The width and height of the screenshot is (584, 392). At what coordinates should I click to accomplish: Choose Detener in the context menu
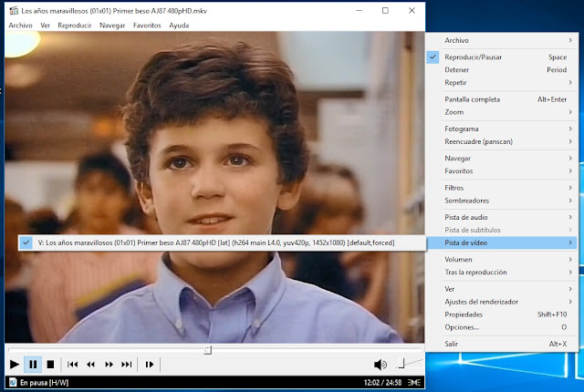[502, 69]
